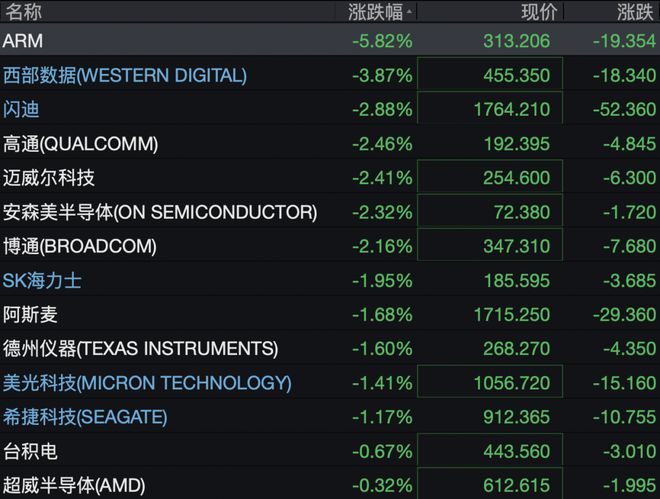Select the 高通(QUALCOMM) row
Screen dimensions: 660x499
330,144
